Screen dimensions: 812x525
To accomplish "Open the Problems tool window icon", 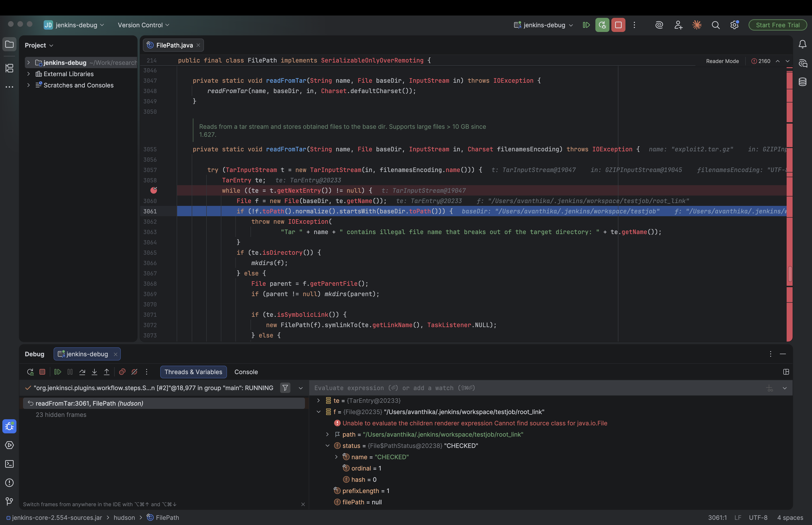I will pyautogui.click(x=9, y=483).
